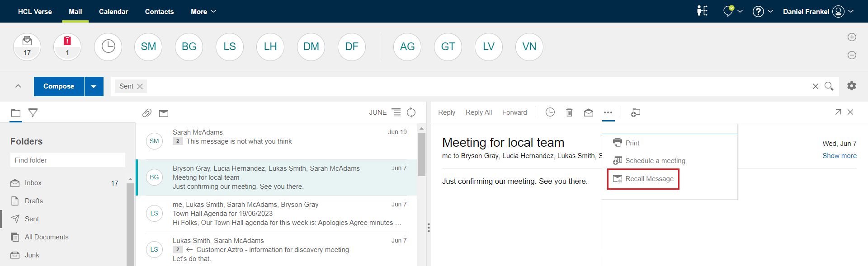The width and height of the screenshot is (868, 266).
Task: Open the three-dots more actions menu
Action: coord(608,112)
